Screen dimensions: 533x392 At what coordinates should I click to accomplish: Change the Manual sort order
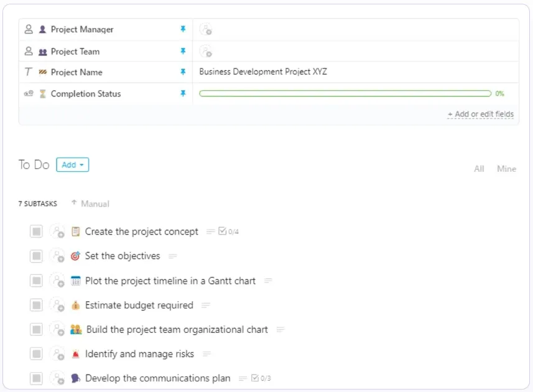(90, 203)
